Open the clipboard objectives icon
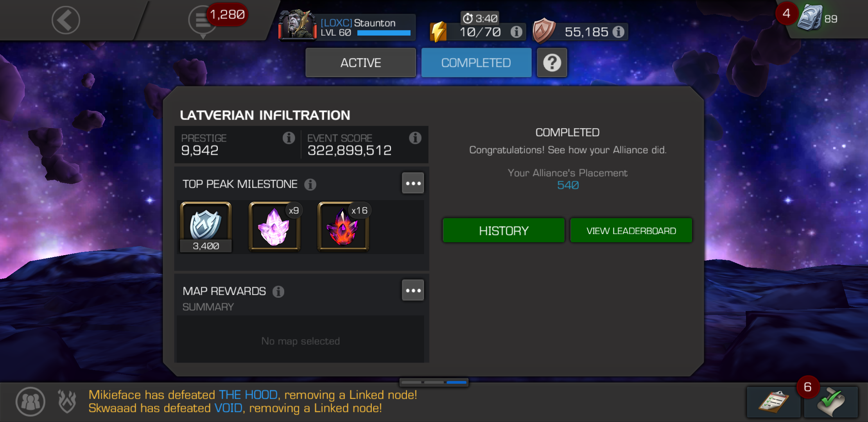Viewport: 868px width, 422px height. (773, 402)
